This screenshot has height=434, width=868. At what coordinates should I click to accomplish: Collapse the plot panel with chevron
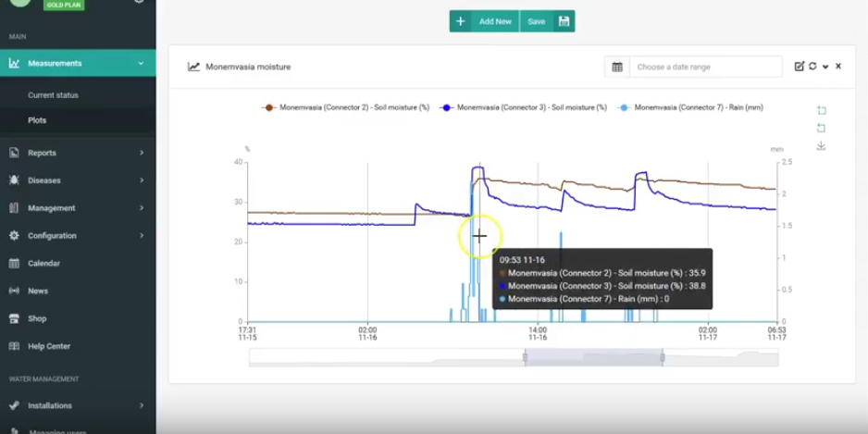tap(825, 67)
